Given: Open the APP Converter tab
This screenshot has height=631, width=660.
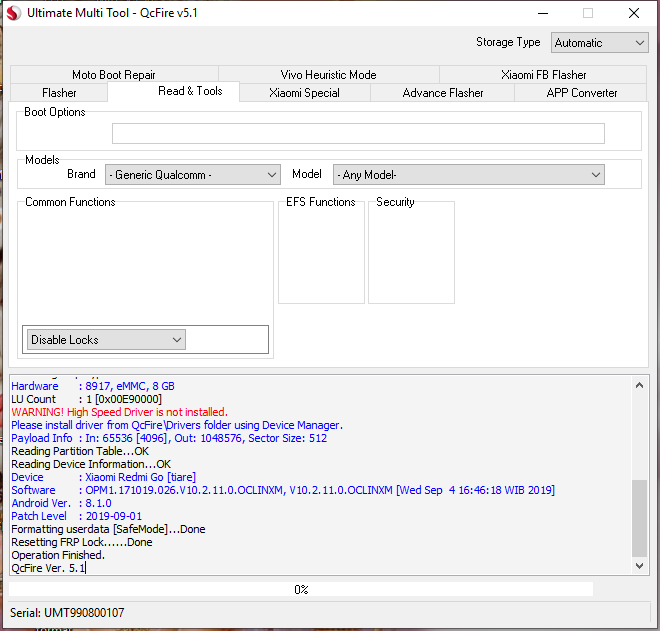Looking at the screenshot, I should [582, 93].
